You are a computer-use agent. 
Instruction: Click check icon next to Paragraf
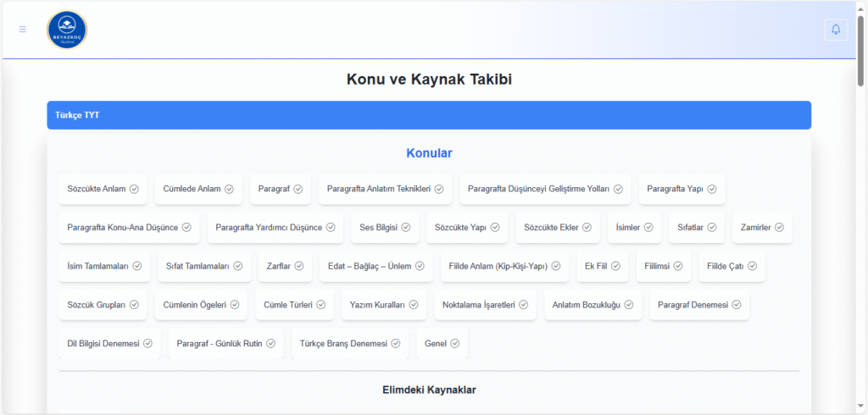click(x=298, y=189)
